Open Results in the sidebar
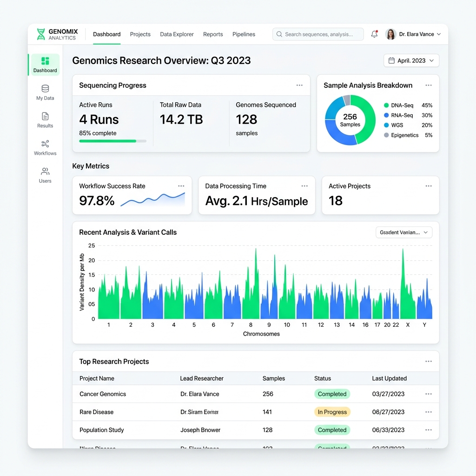 point(45,120)
